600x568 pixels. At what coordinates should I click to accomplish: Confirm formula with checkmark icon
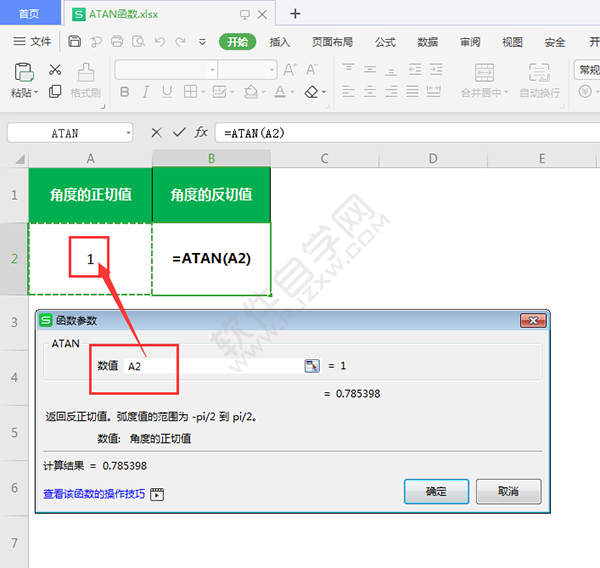[x=179, y=132]
